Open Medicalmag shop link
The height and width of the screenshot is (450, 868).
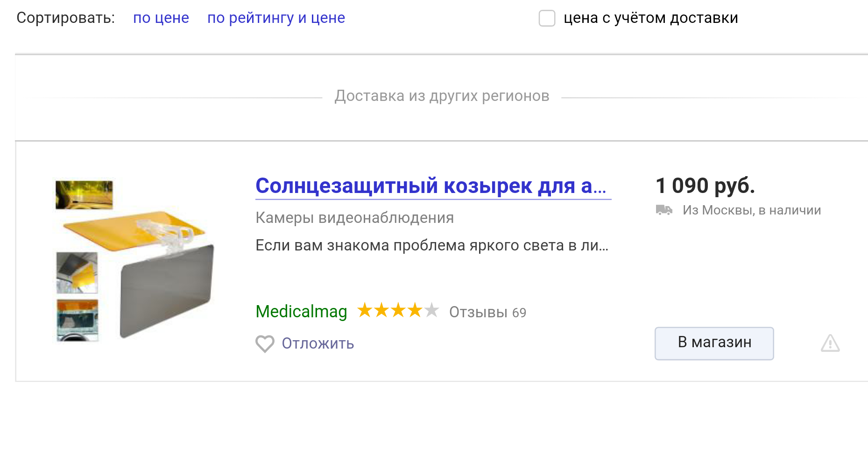coord(301,312)
